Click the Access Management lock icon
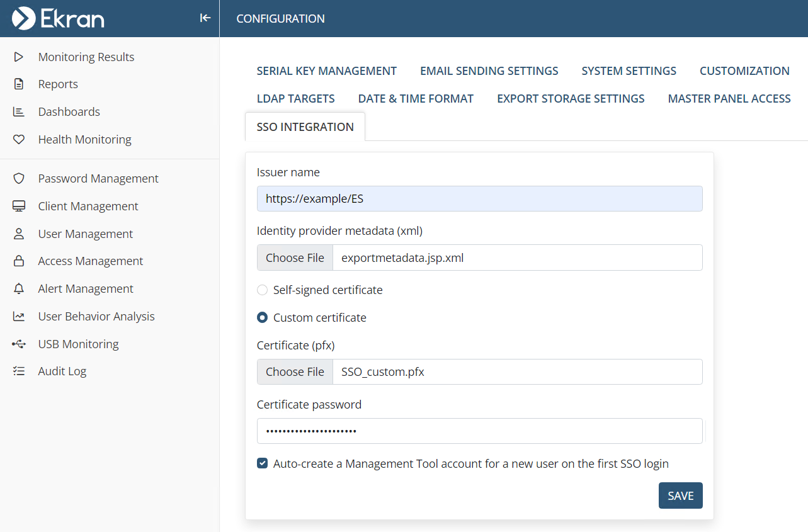 19,261
